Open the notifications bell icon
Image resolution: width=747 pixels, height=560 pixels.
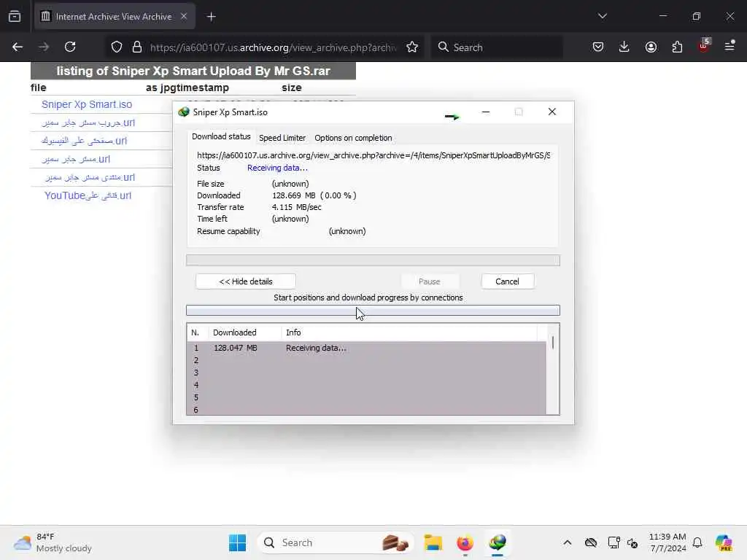(697, 542)
